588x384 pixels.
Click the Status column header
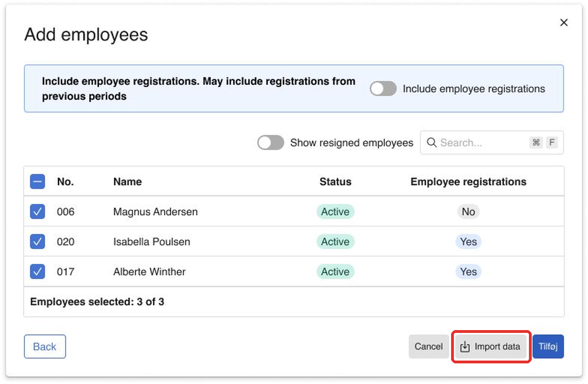point(335,181)
